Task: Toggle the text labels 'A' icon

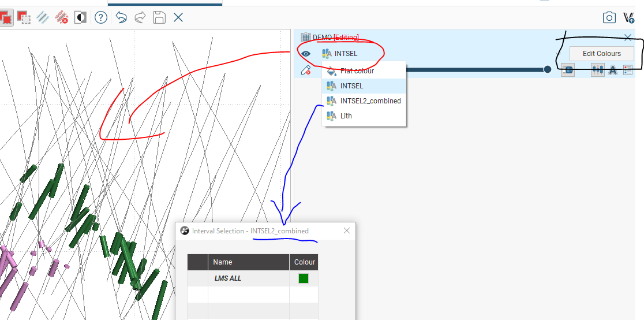Action: pos(613,70)
